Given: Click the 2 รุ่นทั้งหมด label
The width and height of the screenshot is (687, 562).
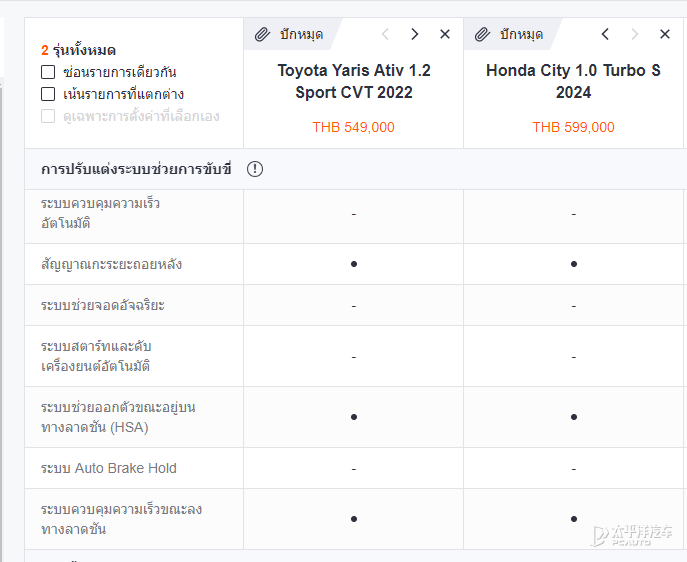Looking at the screenshot, I should tap(78, 50).
